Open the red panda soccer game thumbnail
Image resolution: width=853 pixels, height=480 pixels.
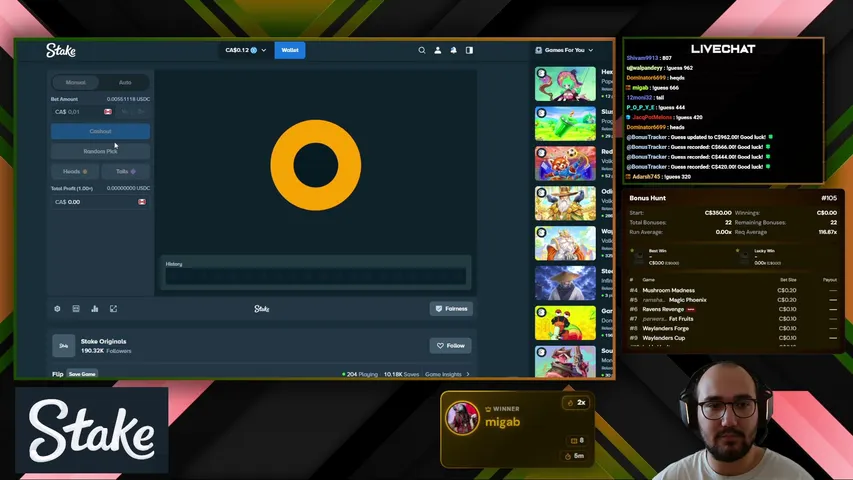(x=565, y=163)
